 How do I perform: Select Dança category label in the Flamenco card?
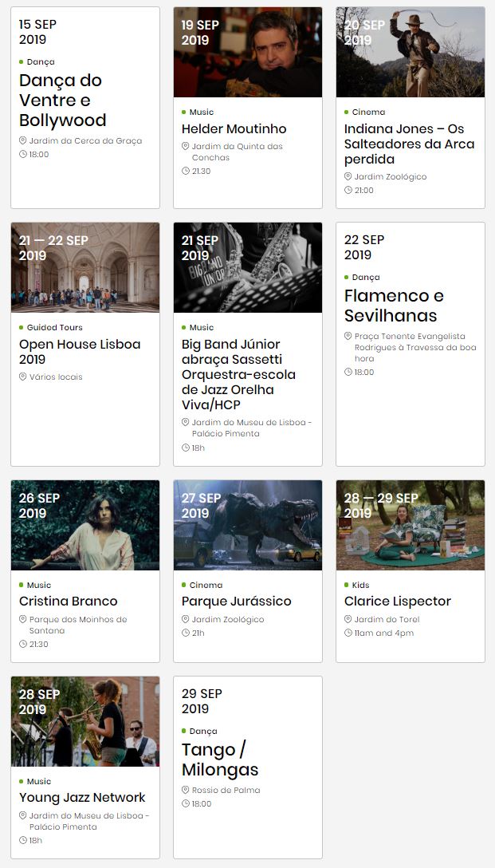click(x=366, y=278)
